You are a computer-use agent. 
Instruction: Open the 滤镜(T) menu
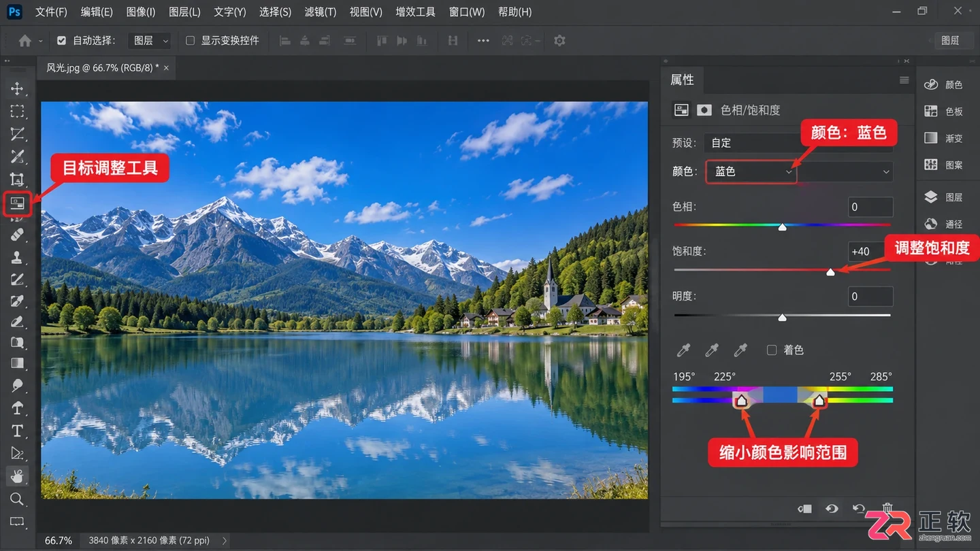tap(321, 12)
